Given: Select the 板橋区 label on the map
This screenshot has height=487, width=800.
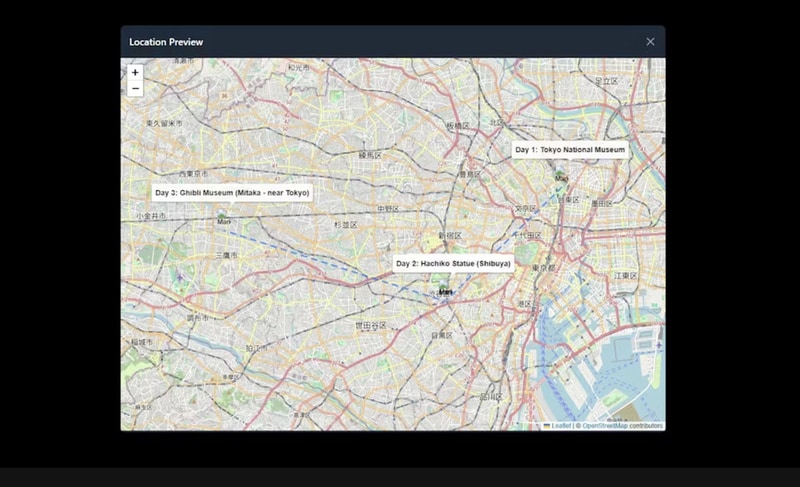Looking at the screenshot, I should click(457, 126).
